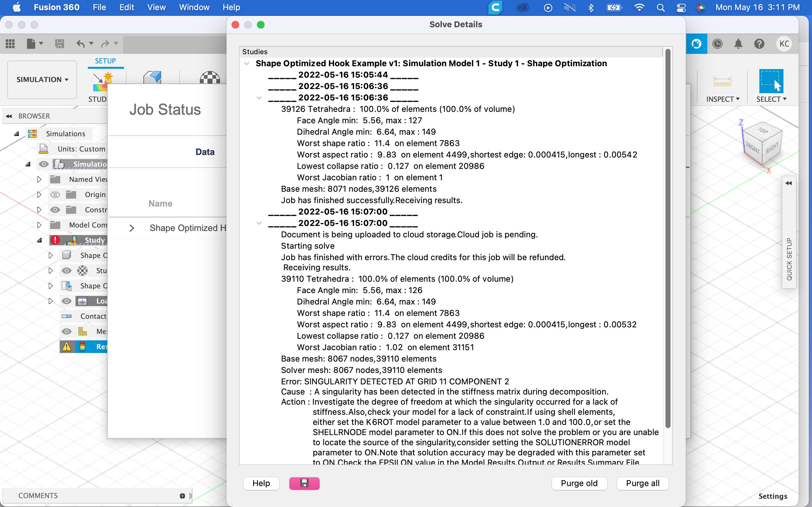The width and height of the screenshot is (812, 507).
Task: Open the SIMULATION workspace dropdown
Action: pos(42,80)
